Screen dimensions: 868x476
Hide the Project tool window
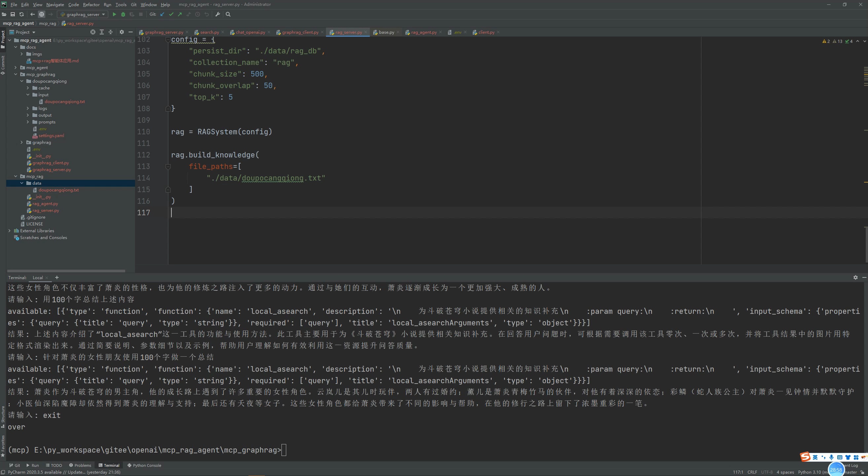(131, 32)
